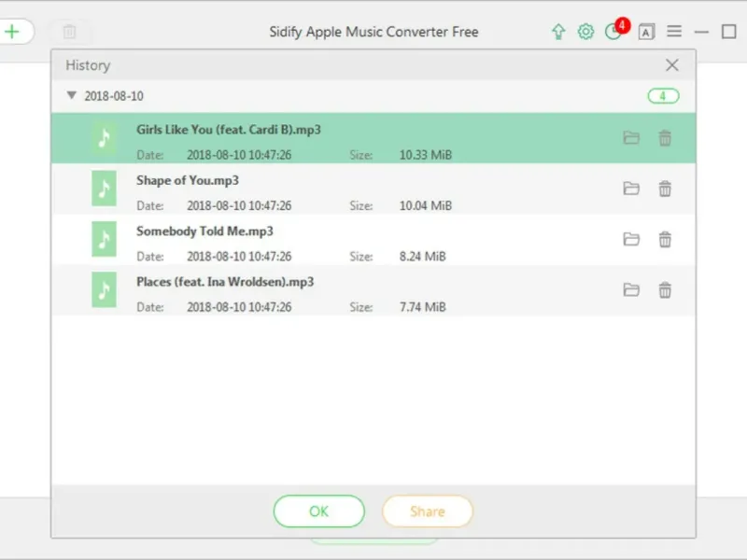The image size is (747, 560).
Task: Delete Somebody Told Me.mp3 from history
Action: [665, 239]
